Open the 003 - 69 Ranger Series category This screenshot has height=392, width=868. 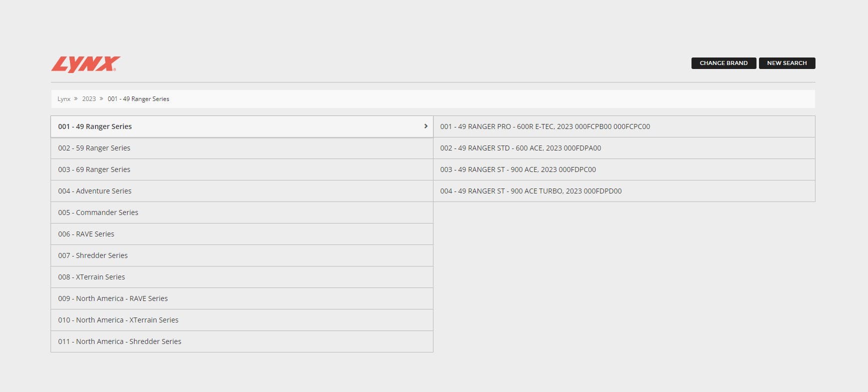click(94, 169)
